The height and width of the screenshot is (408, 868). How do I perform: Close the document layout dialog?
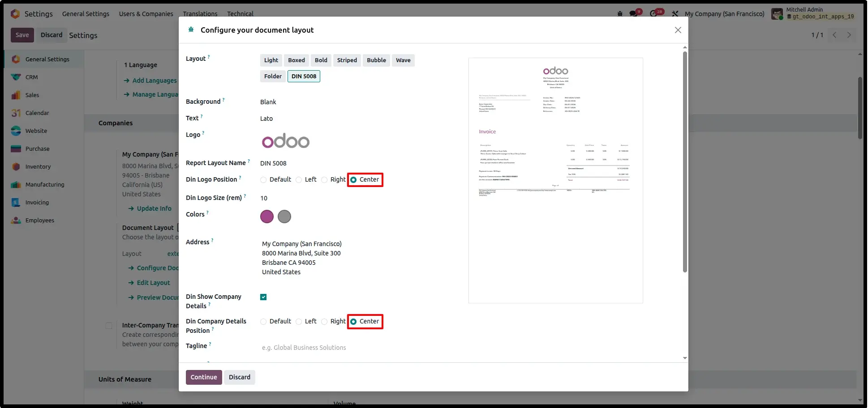click(x=678, y=30)
